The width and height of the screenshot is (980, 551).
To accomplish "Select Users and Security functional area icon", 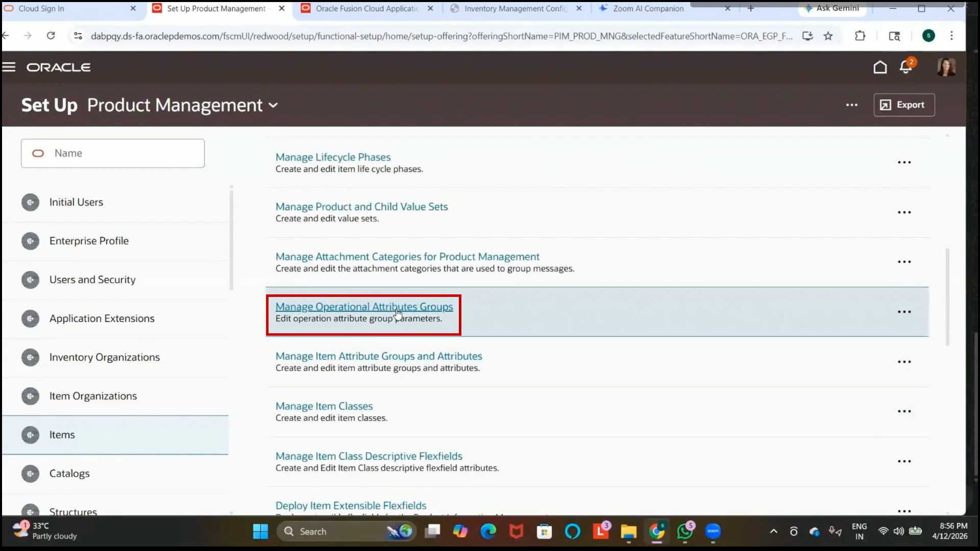I will click(x=30, y=280).
